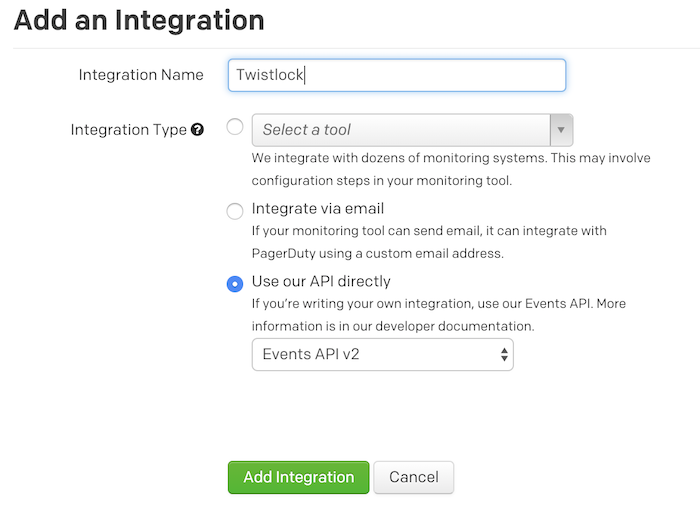Expand the Events API v2 dropdown
Viewport: 700px width, 530px height.
click(381, 355)
